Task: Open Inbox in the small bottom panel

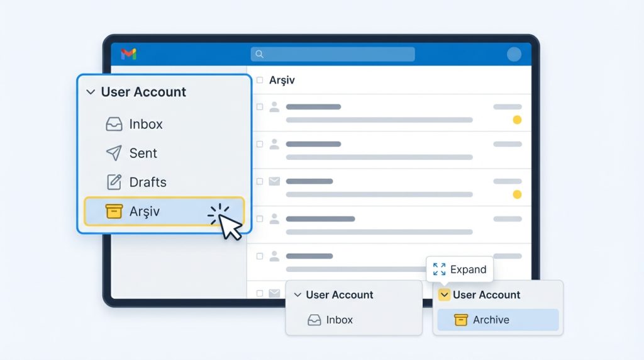Action: point(339,320)
